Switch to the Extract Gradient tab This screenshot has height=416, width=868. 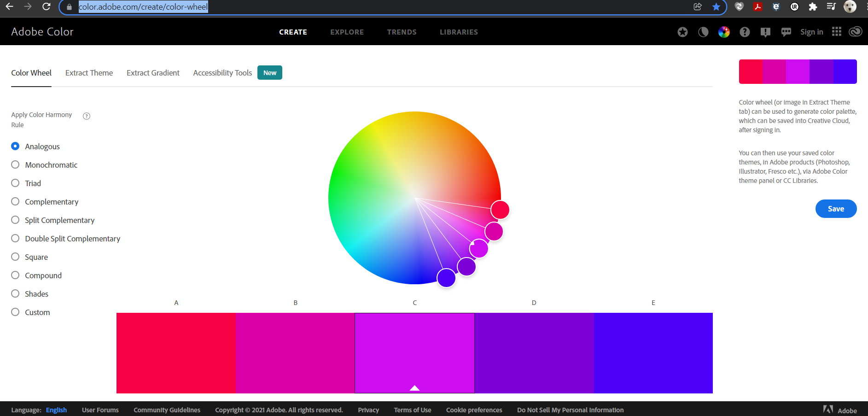(x=153, y=73)
